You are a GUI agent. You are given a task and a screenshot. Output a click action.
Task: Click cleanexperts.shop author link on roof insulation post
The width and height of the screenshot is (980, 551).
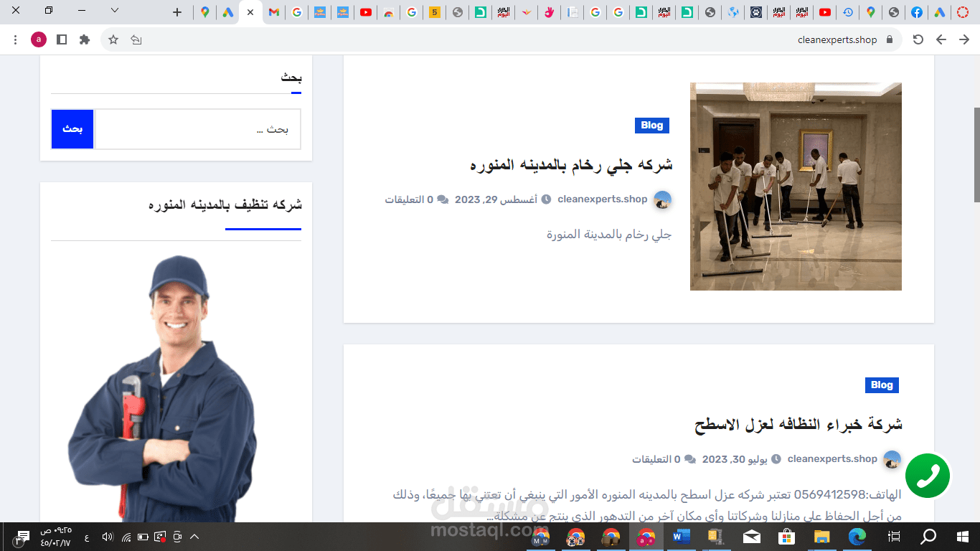(832, 459)
